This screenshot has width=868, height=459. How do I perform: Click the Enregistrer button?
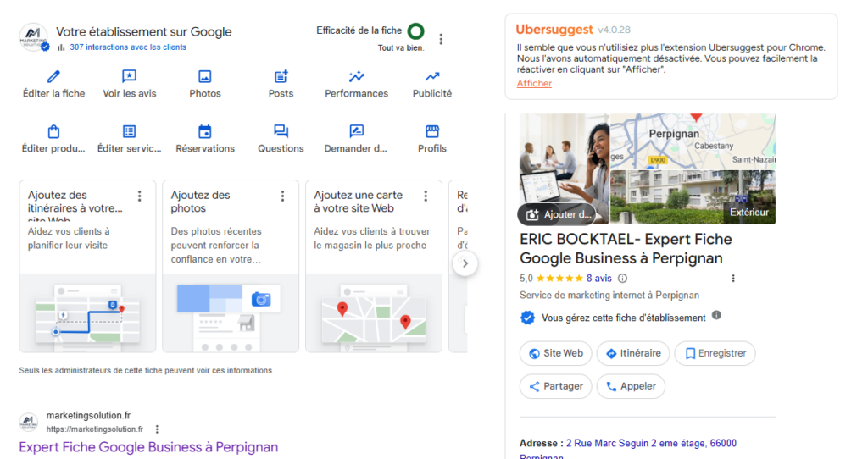click(715, 353)
